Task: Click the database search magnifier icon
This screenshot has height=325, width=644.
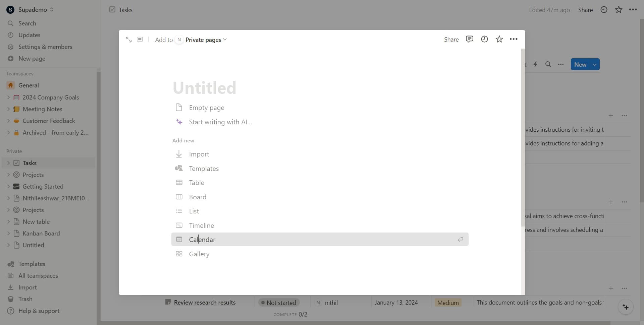Action: pyautogui.click(x=548, y=64)
